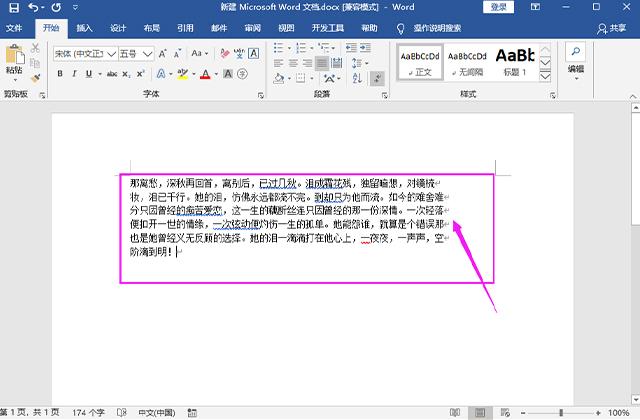This screenshot has height=420, width=640.
Task: Click the Clear Formatting eraser icon
Action: click(x=224, y=53)
